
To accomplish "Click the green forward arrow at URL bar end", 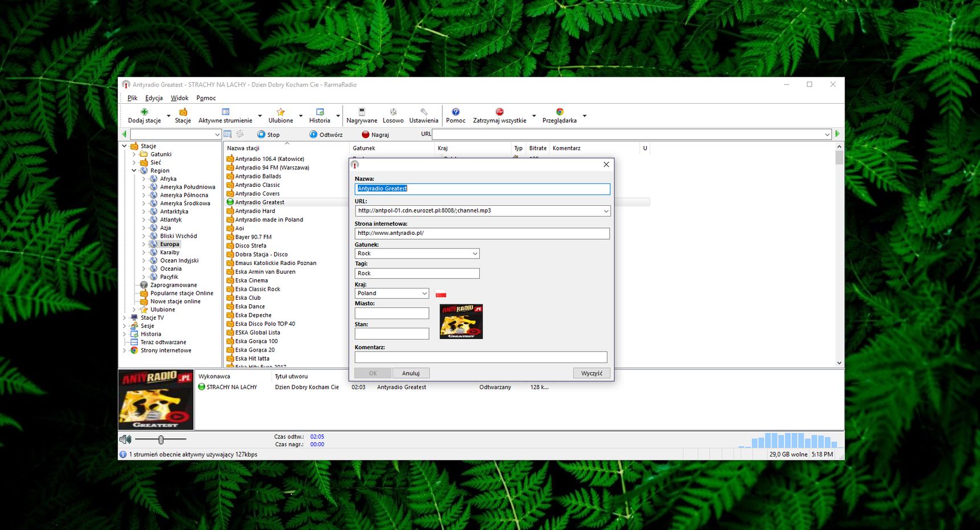I will click(x=838, y=134).
